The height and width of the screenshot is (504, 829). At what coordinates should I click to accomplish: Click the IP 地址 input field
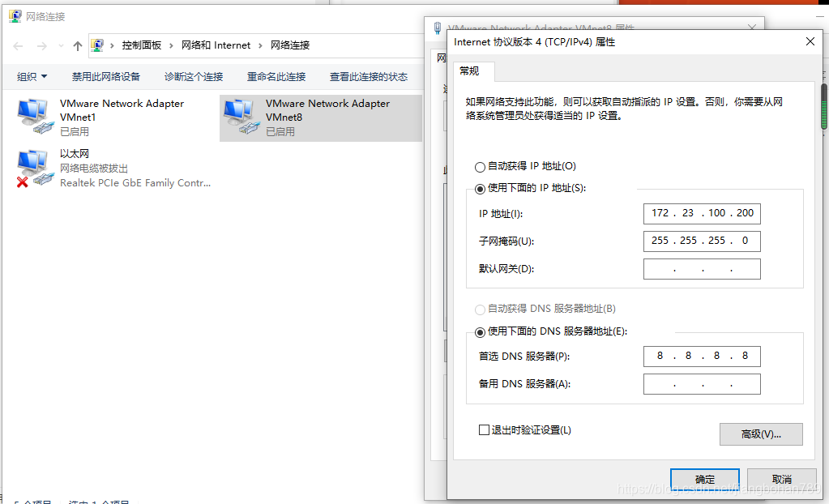click(702, 214)
